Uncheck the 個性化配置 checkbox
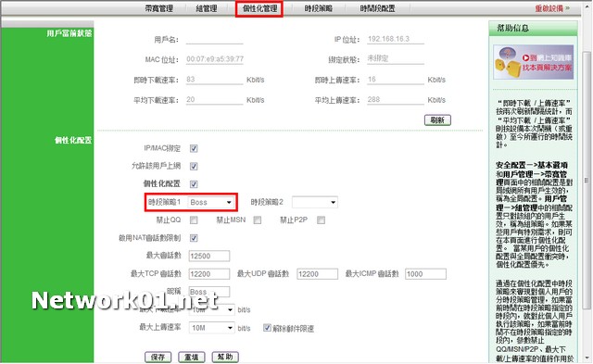The width and height of the screenshot is (593, 364). 194,184
